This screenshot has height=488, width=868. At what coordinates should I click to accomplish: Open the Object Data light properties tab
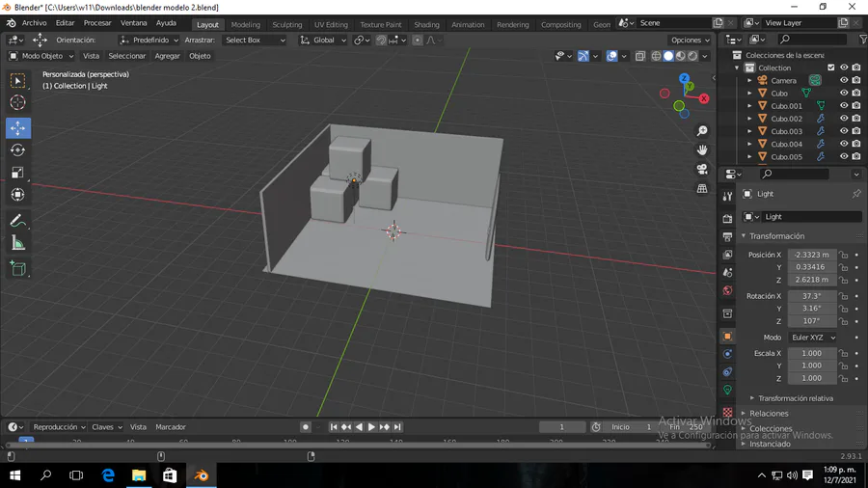727,390
